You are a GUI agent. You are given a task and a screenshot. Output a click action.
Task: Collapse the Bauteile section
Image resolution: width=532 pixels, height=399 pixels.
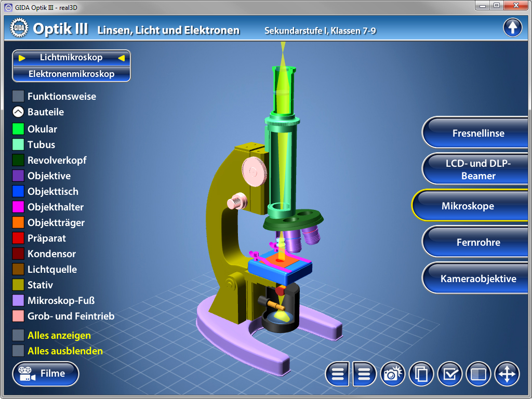tap(18, 112)
